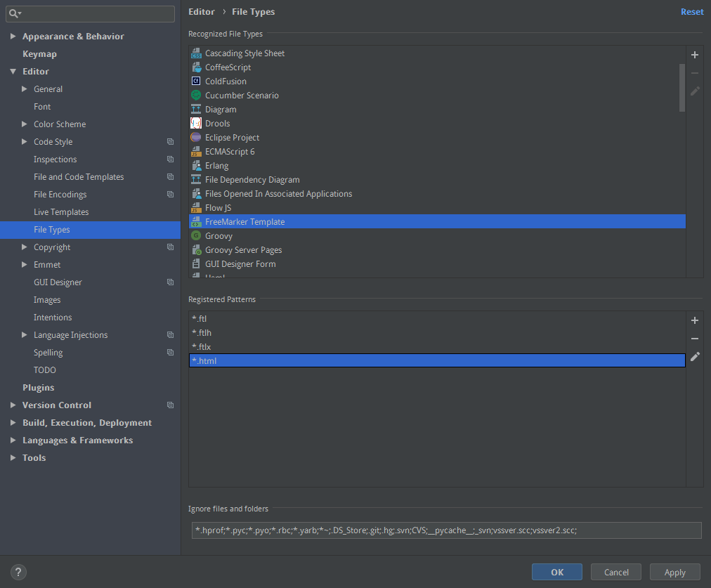This screenshot has height=588, width=711.
Task: Click the Eclipse Project icon
Action: [x=196, y=138]
